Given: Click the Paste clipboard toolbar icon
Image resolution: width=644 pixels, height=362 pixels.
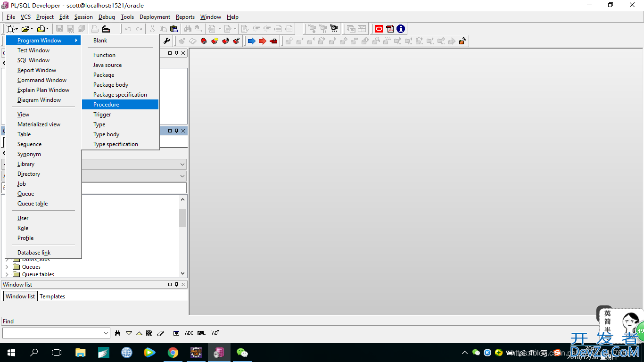Looking at the screenshot, I should coord(173,29).
